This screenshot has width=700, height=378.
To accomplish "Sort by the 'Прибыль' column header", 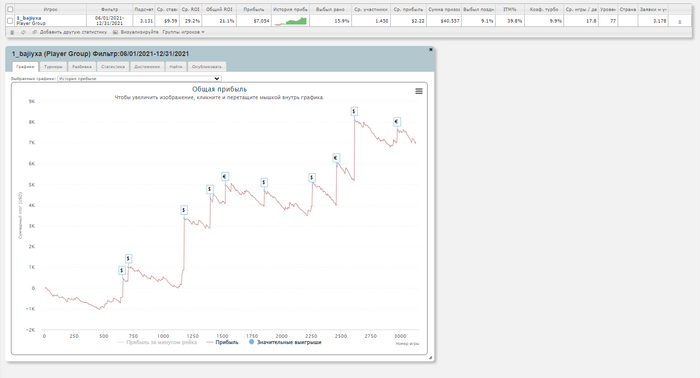I will 254,9.
